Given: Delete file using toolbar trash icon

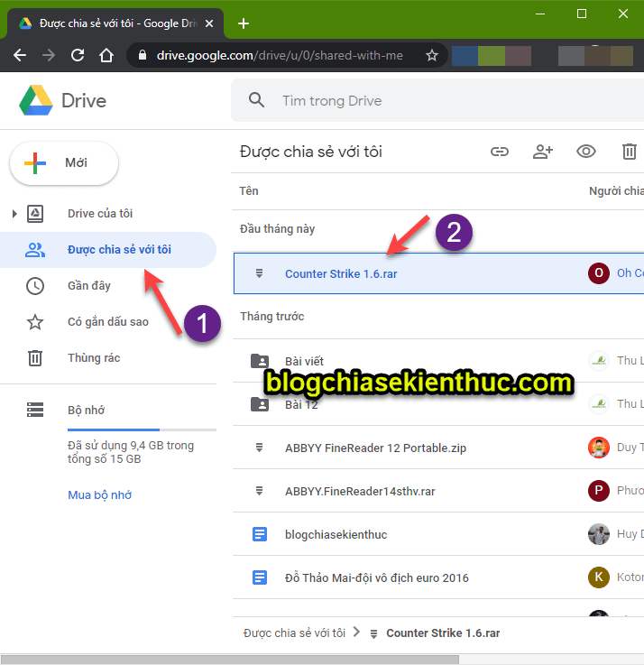Looking at the screenshot, I should tap(630, 152).
